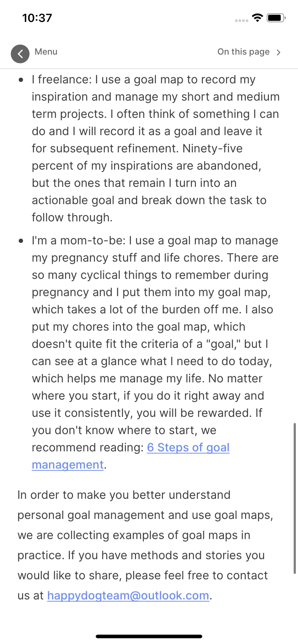The height and width of the screenshot is (644, 298).
Task: Tap the battery indicator icon
Action: 276,18
